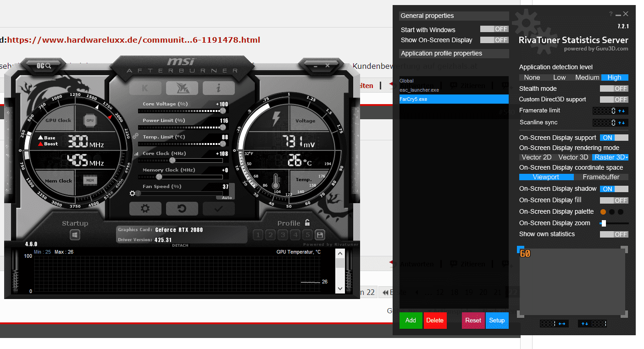Viewport: 644px width, 349px height.
Task: Adjust the On-Screen Display zoom slider
Action: coord(614,223)
